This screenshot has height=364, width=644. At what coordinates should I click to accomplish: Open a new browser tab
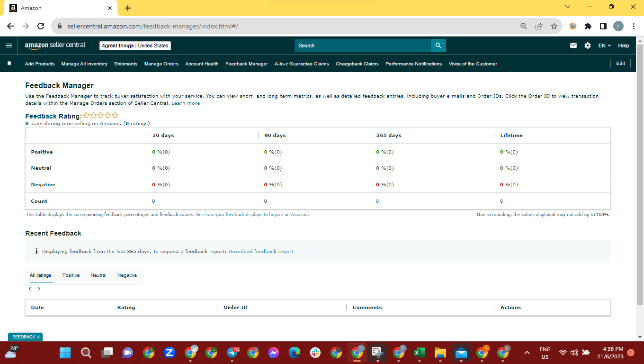pyautogui.click(x=128, y=8)
